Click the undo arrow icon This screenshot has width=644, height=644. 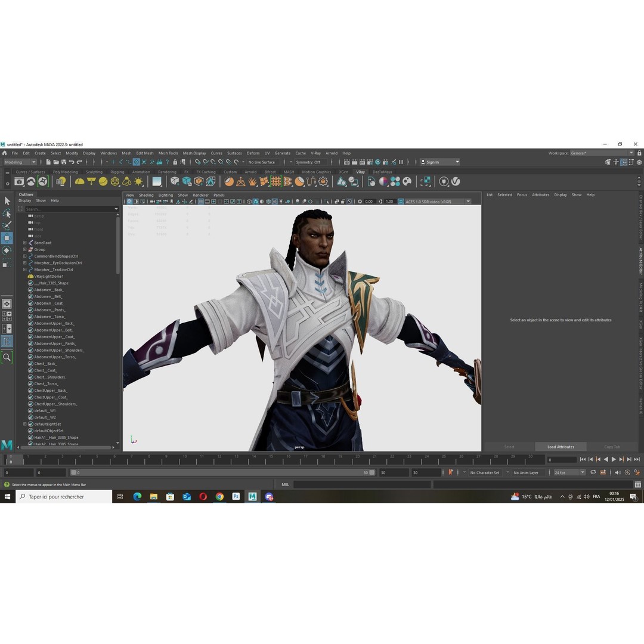pos(72,162)
